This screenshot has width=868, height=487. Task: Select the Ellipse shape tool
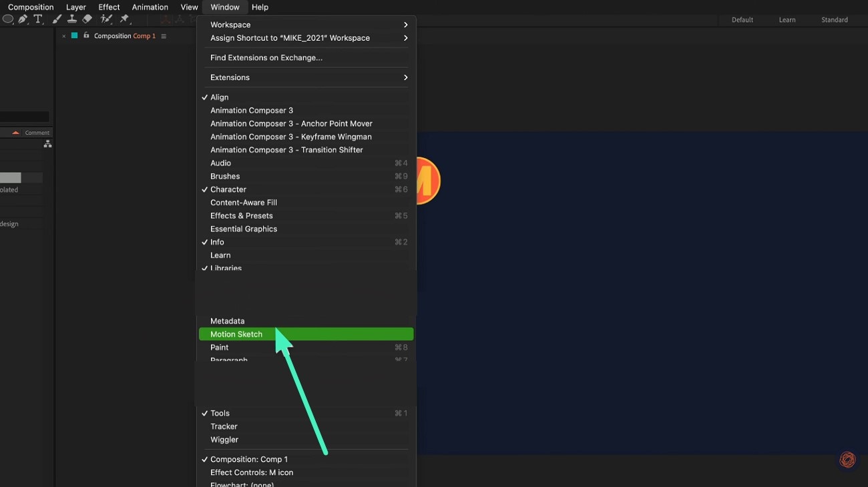(x=8, y=19)
